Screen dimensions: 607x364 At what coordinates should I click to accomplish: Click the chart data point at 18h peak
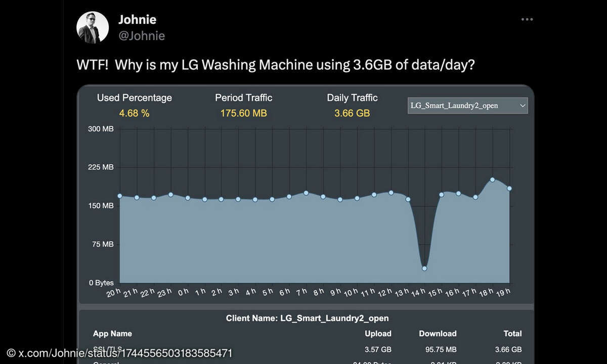(x=492, y=179)
